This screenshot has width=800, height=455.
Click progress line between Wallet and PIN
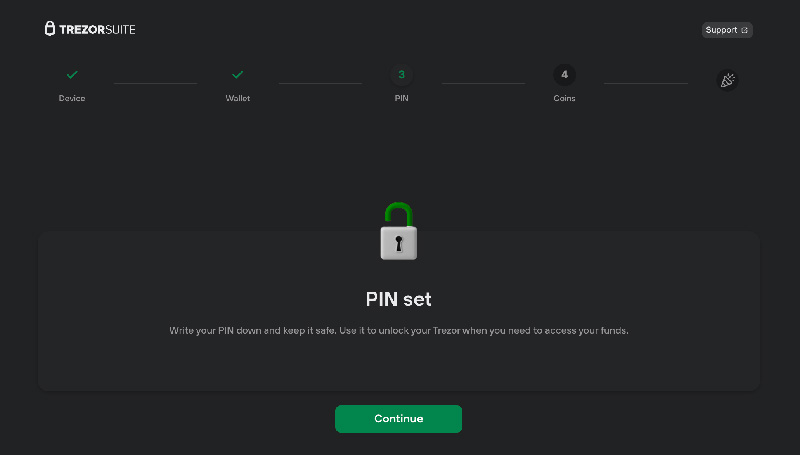320,83
